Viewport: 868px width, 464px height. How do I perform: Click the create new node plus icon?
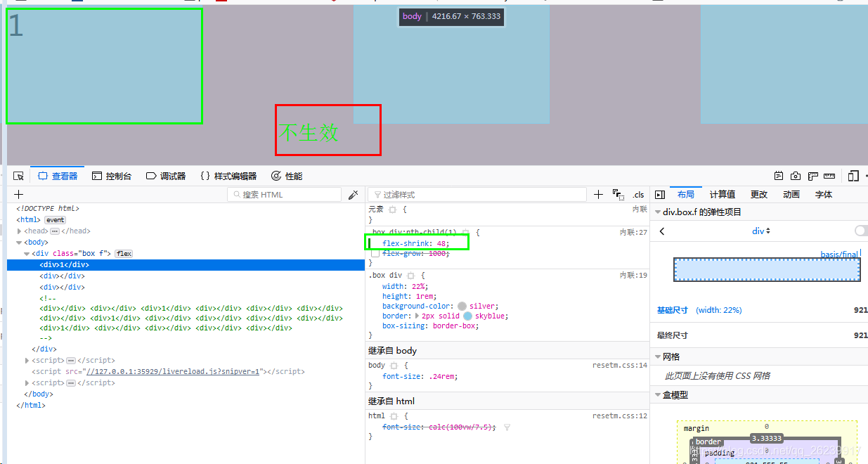(19, 195)
